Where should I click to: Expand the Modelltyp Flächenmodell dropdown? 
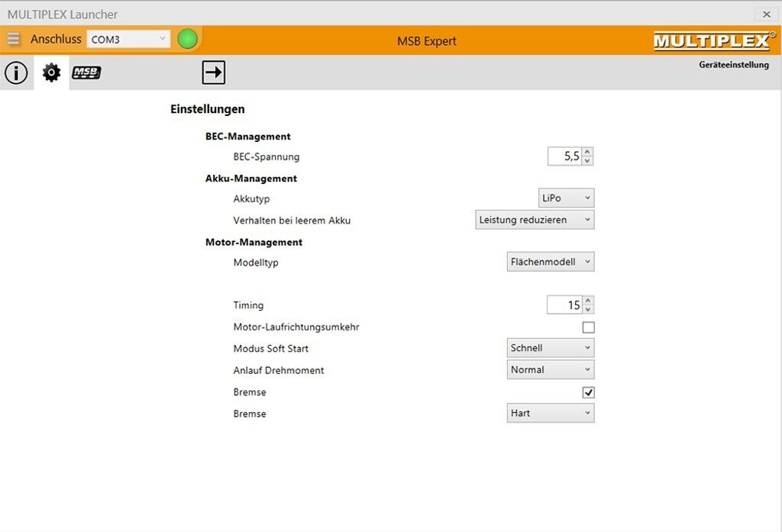point(550,262)
